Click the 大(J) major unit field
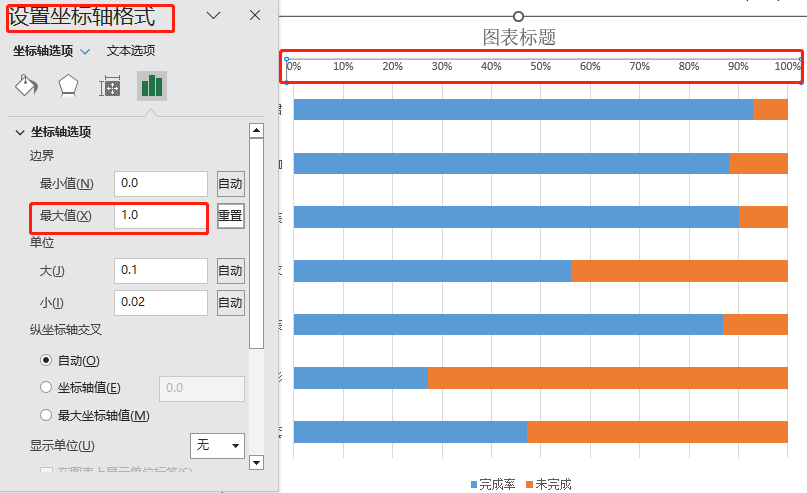 pyautogui.click(x=161, y=271)
